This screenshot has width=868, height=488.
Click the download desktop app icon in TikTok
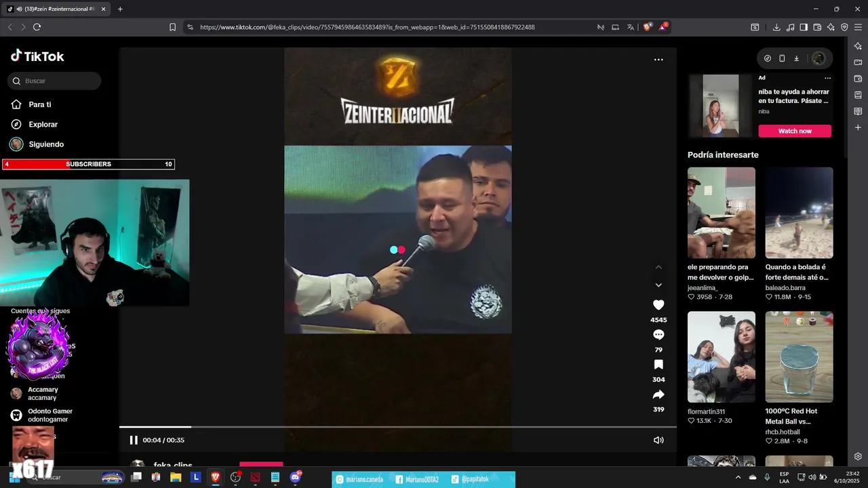tap(797, 58)
